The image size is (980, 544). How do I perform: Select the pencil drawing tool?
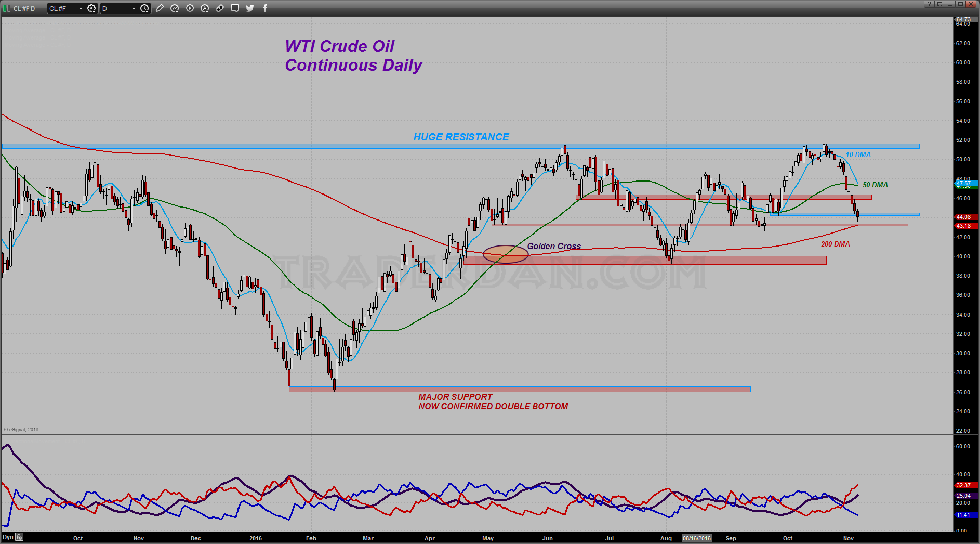pos(160,8)
